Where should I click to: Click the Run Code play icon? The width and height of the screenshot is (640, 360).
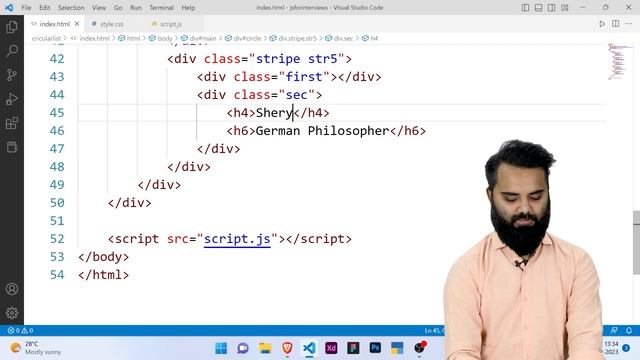(x=602, y=24)
